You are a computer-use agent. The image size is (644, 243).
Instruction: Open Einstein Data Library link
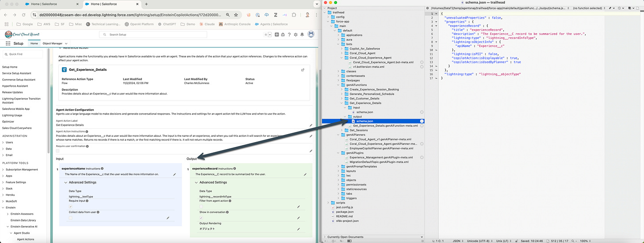23,220
